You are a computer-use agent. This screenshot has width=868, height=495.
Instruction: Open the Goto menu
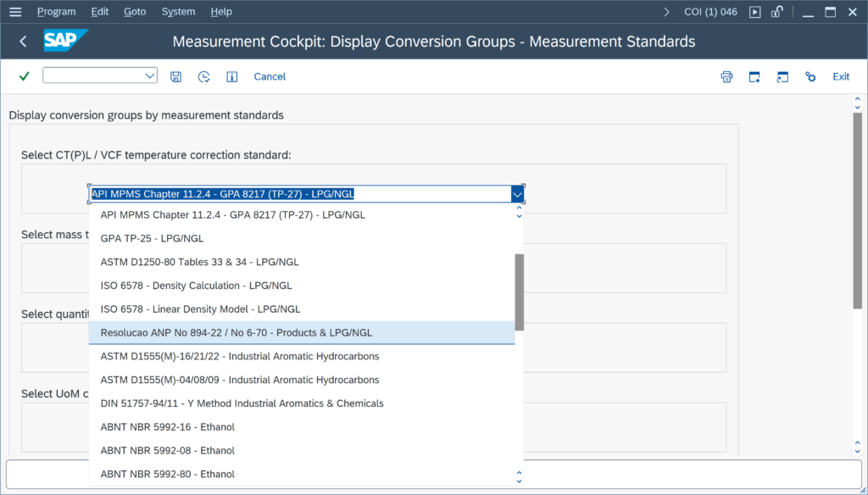[135, 12]
